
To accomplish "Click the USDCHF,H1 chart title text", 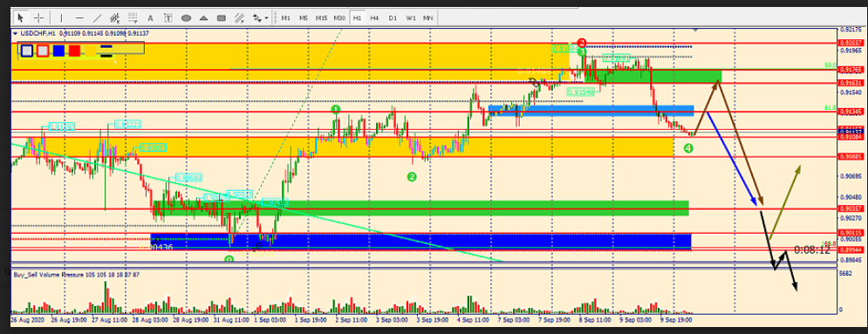I will coord(38,33).
